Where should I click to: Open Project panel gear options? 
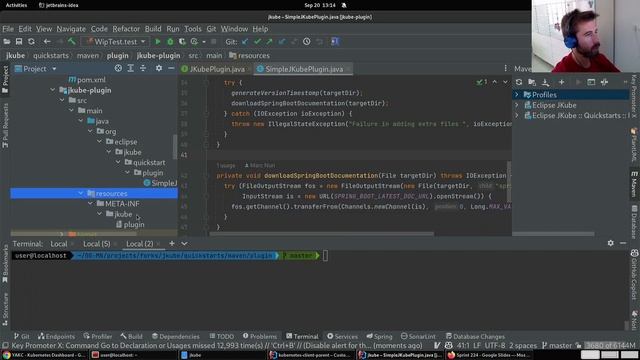click(x=159, y=69)
